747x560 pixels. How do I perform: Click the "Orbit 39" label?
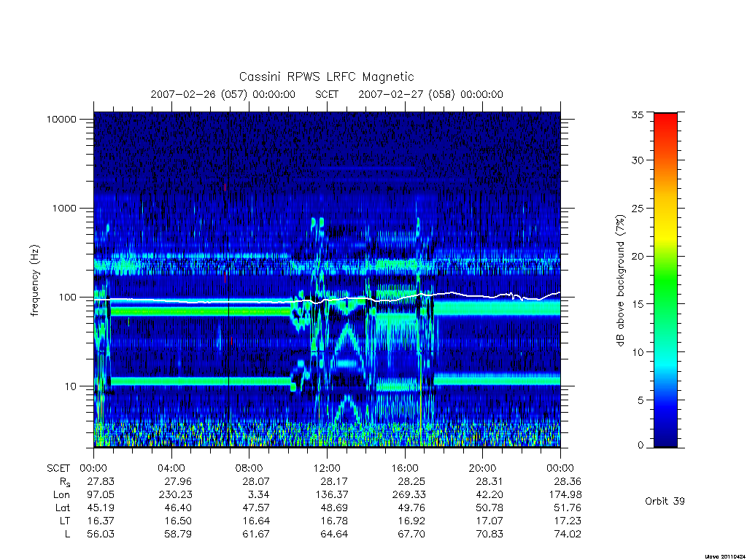665,501
